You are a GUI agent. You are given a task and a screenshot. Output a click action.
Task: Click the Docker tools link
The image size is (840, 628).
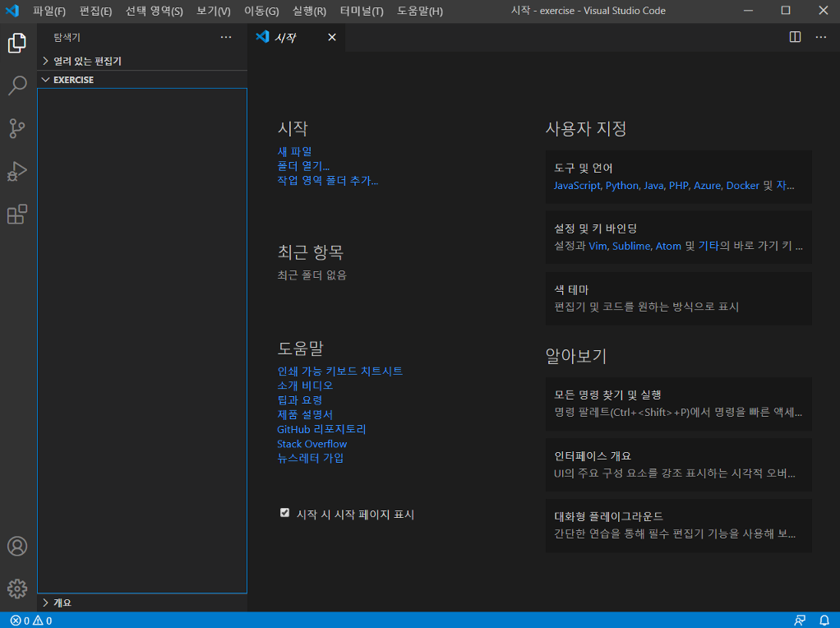click(742, 186)
